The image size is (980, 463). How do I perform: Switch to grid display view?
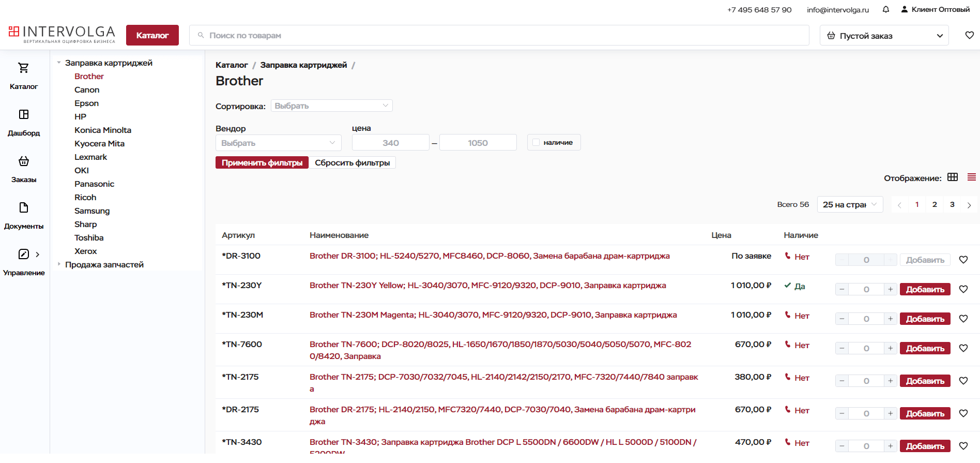click(953, 177)
